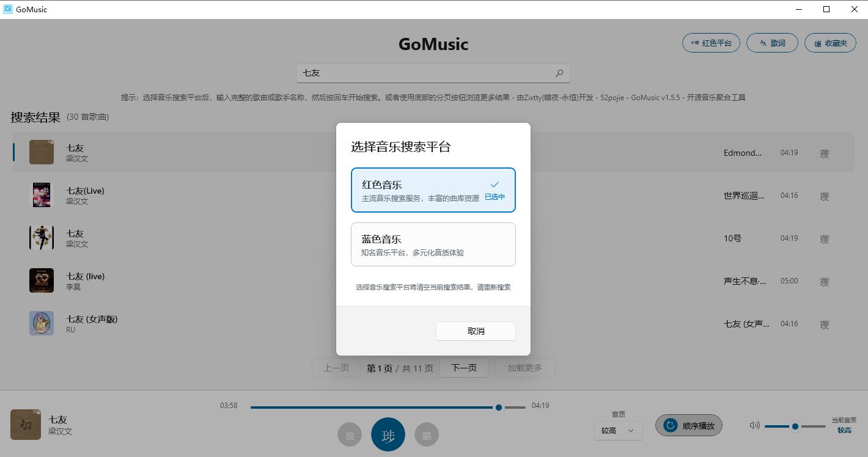This screenshot has width=868, height=457.
Task: Click the search magnifier icon
Action: coord(559,73)
